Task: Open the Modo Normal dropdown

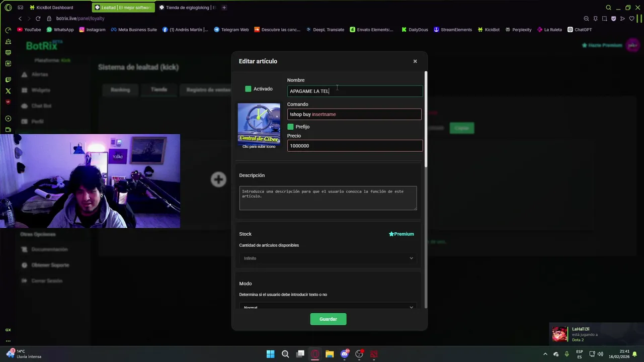Action: pyautogui.click(x=328, y=307)
